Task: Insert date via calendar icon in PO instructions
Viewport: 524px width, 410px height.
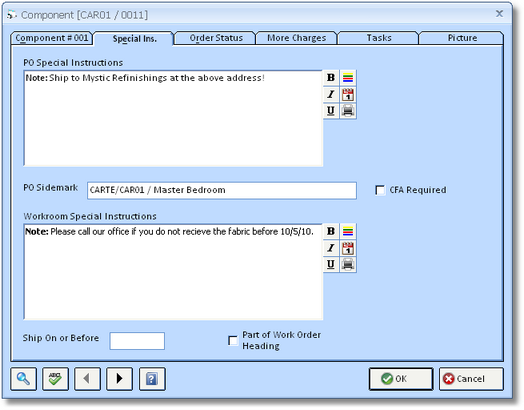Action: tap(348, 94)
